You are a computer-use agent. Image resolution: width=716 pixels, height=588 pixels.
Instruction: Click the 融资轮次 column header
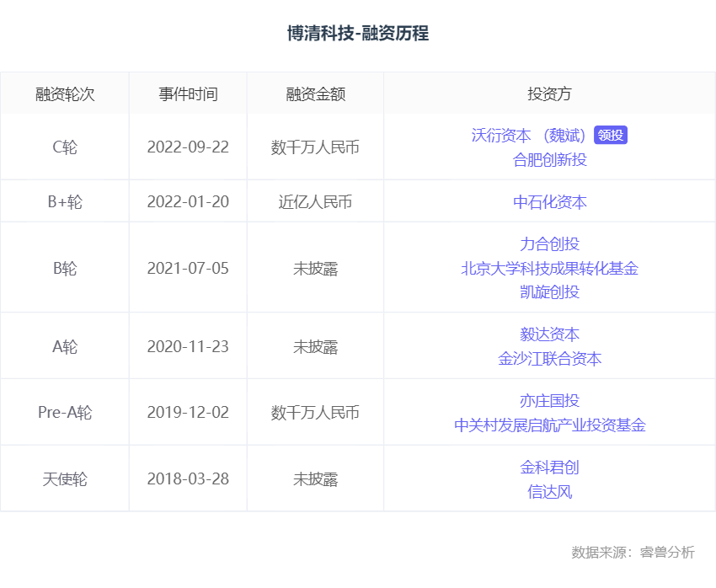pyautogui.click(x=65, y=94)
